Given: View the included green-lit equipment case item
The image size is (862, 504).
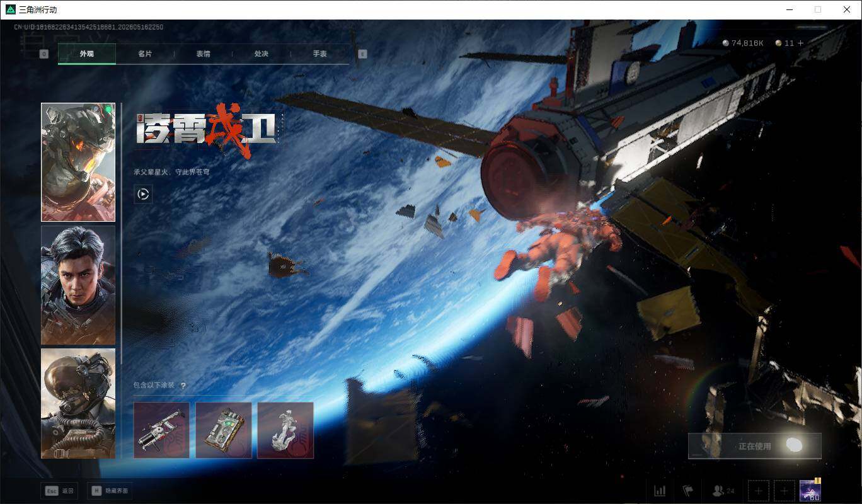Looking at the screenshot, I should tap(224, 430).
